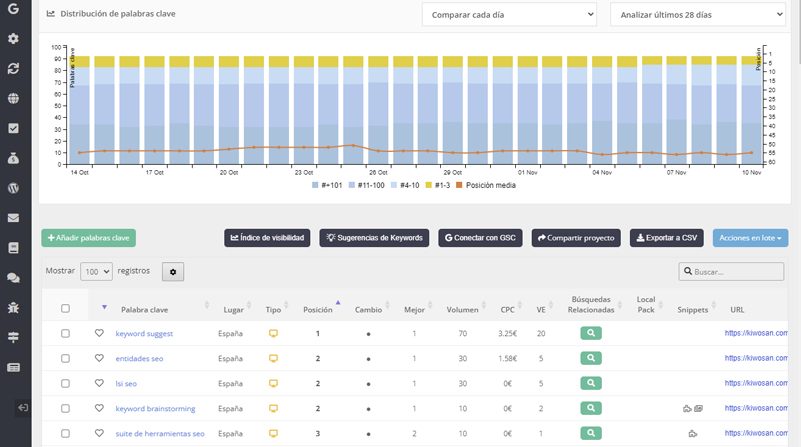Image resolution: width=801 pixels, height=447 pixels.
Task: Click the snippet icon in 'suite de herramientas seo' row
Action: (693, 434)
